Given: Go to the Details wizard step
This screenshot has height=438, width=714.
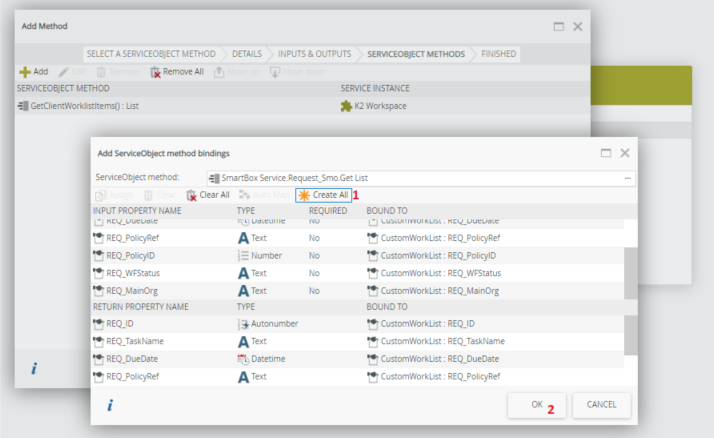Looking at the screenshot, I should coord(257,52).
